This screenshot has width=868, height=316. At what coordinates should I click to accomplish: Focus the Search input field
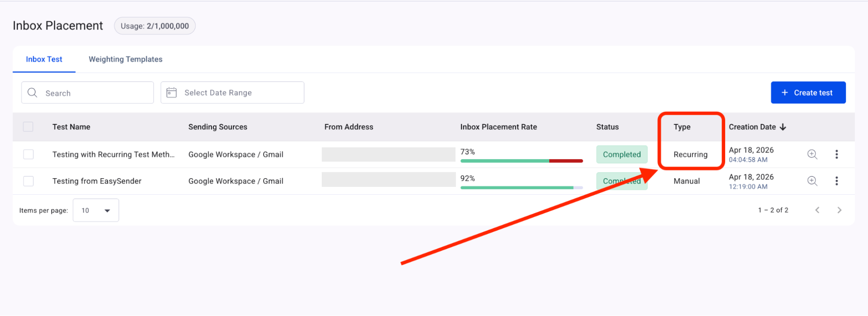tap(96, 93)
